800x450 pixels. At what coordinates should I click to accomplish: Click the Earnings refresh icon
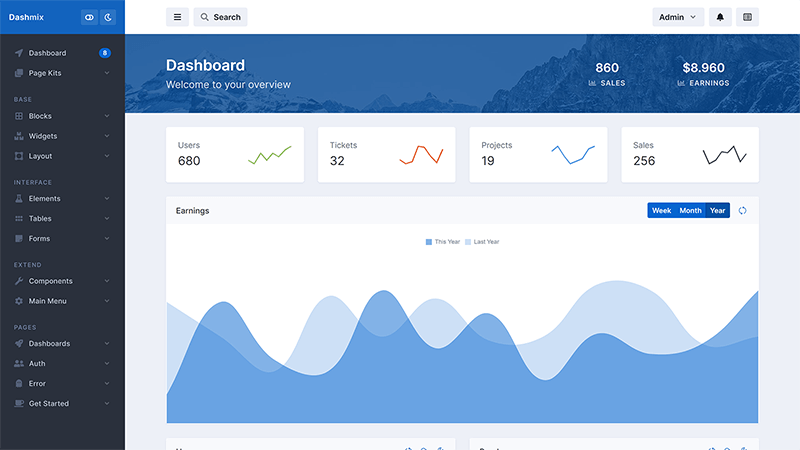(x=742, y=211)
